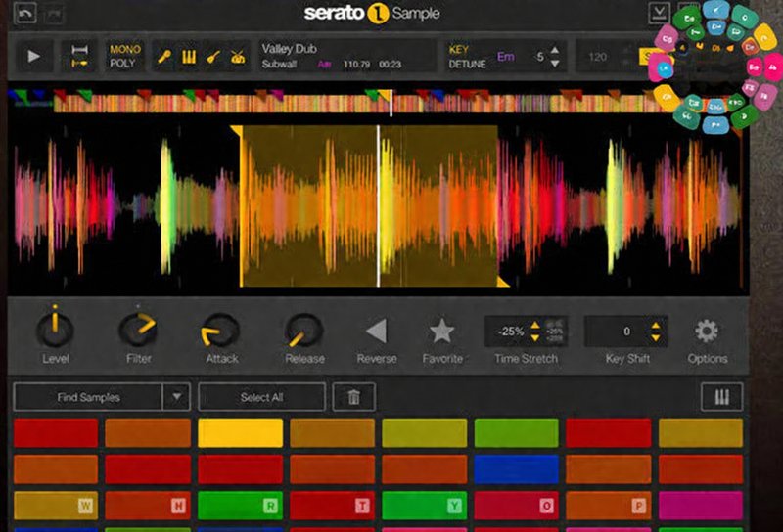Image resolution: width=783 pixels, height=532 pixels.
Task: Select the bright yellow pad in top row
Action: click(240, 432)
